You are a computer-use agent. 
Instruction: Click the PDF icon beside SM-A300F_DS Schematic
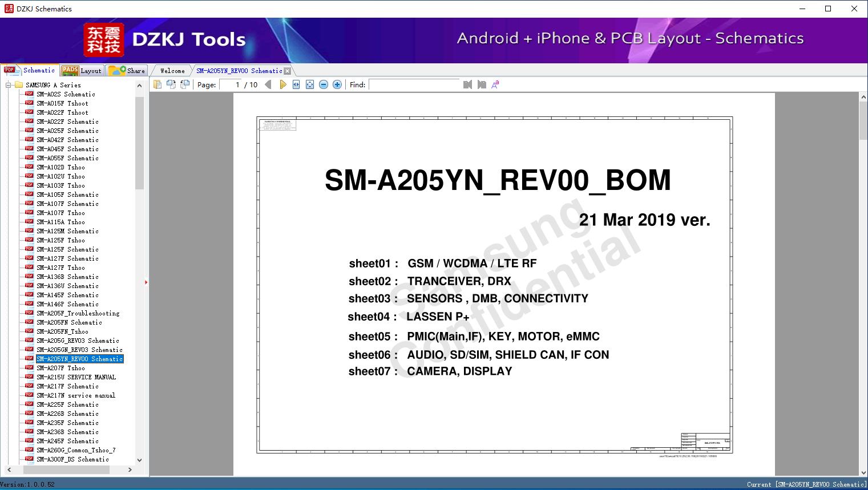(30, 459)
